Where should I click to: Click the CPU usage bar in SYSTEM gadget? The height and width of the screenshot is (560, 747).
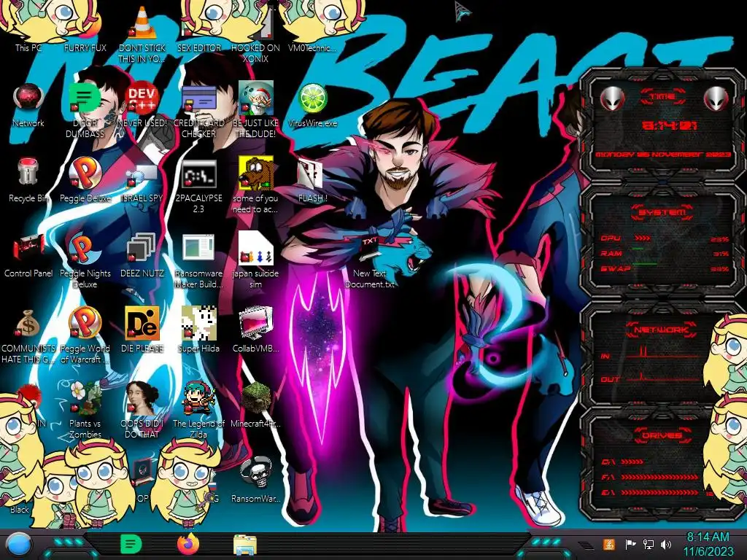(x=642, y=238)
